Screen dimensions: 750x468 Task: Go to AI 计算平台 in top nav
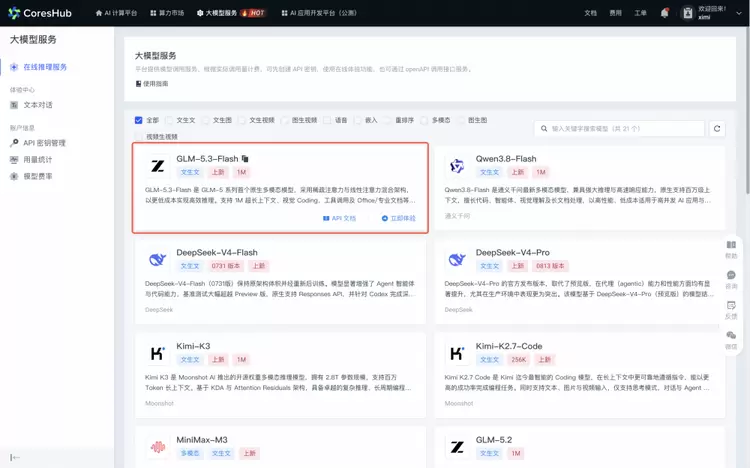(x=116, y=13)
